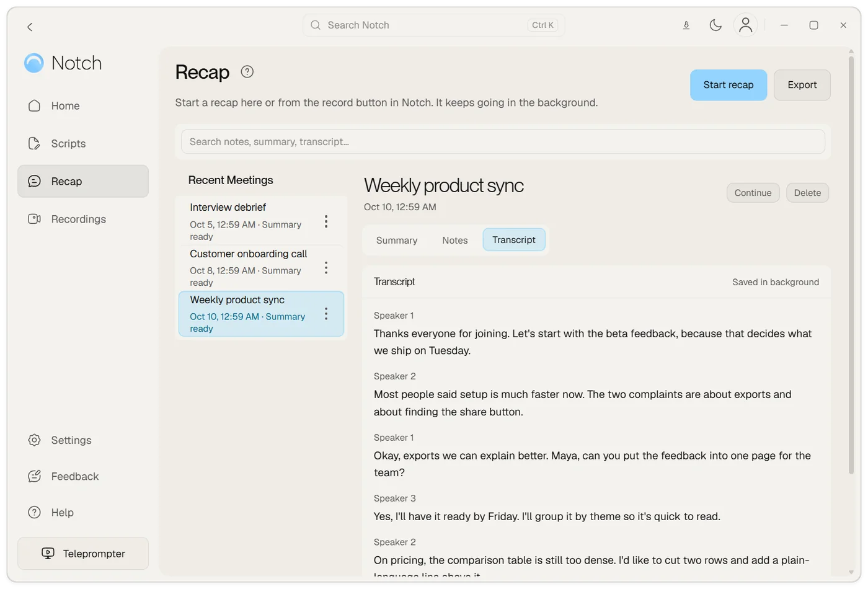Click the Speaker 3 label
The image size is (868, 589).
[395, 498]
